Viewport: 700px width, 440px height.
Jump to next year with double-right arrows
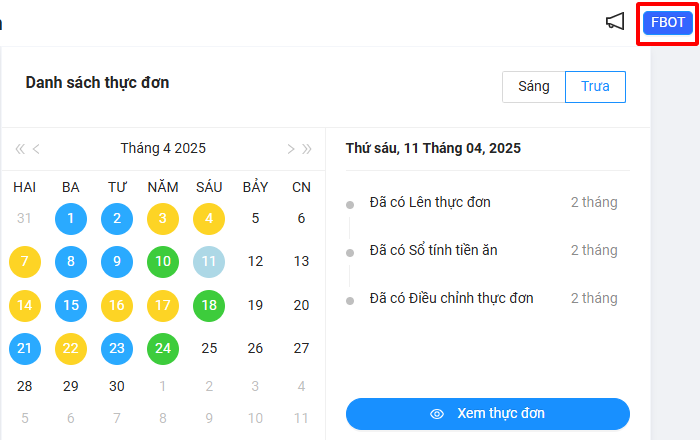click(307, 149)
